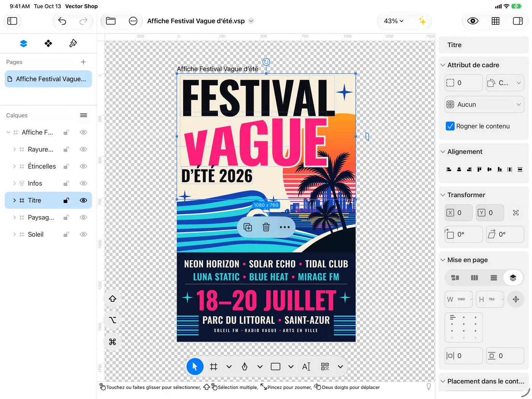Select the stacked layout mode

[513, 278]
